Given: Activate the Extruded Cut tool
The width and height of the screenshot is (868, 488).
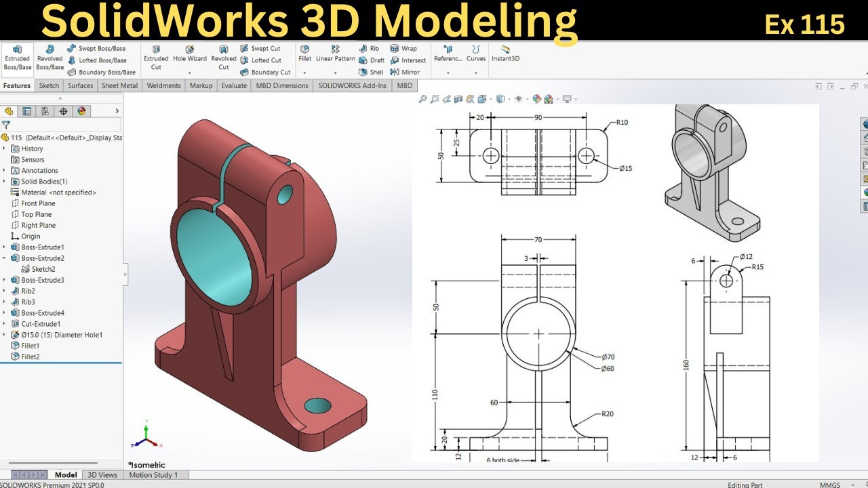Looking at the screenshot, I should 156,58.
